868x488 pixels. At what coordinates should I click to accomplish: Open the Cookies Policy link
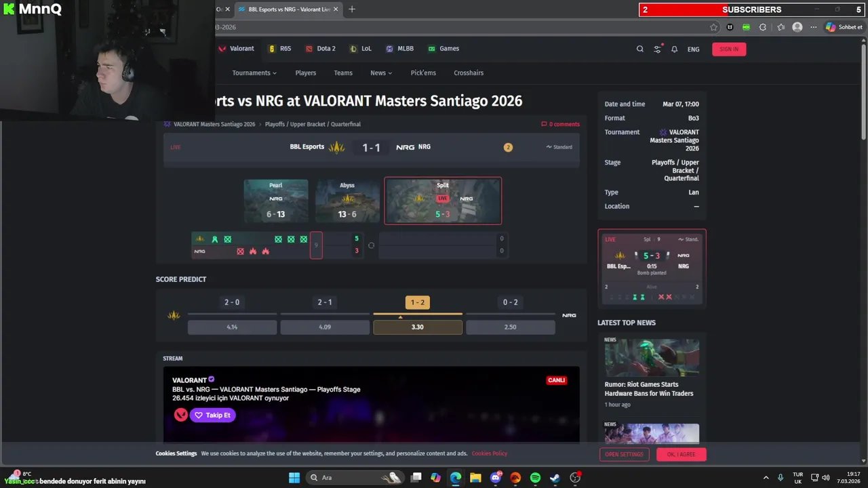coord(490,453)
